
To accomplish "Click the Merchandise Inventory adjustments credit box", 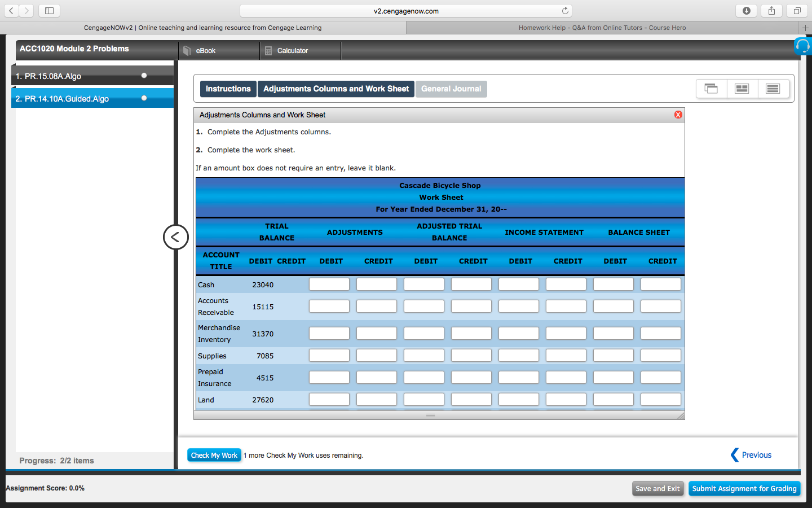I will tap(377, 334).
